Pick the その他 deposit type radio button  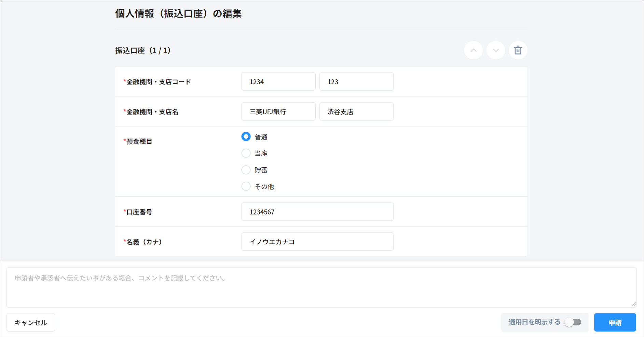click(246, 186)
